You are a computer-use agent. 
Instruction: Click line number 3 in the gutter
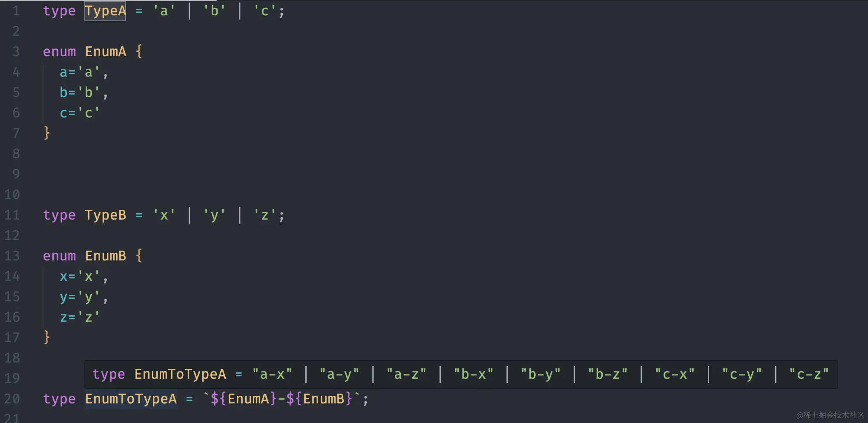[x=16, y=52]
